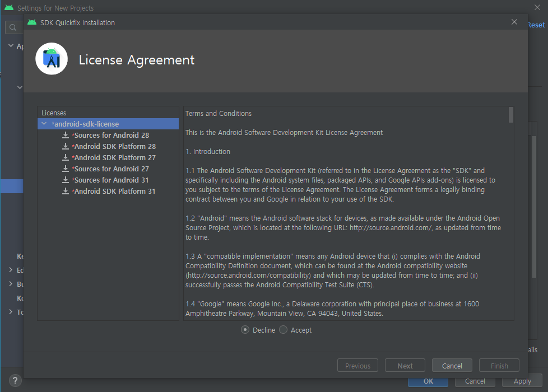
Task: Select the Accept radio button
Action: click(x=284, y=330)
